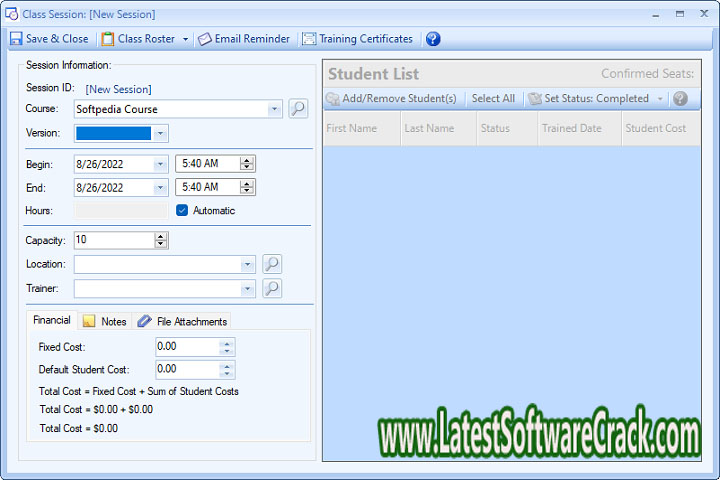The height and width of the screenshot is (480, 720).
Task: Toggle the Automatic hours checkbox
Action: tap(182, 210)
